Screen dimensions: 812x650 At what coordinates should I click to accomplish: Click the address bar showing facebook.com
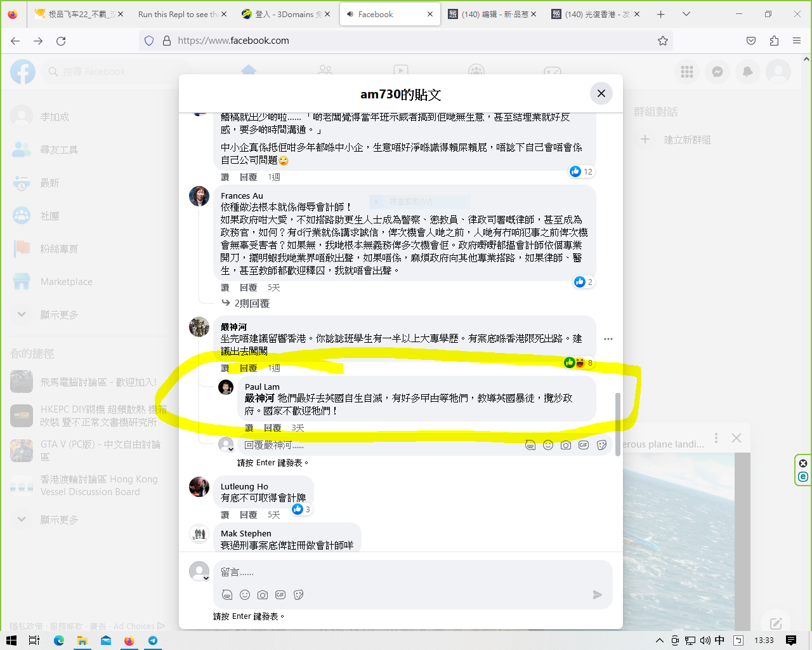(406, 41)
